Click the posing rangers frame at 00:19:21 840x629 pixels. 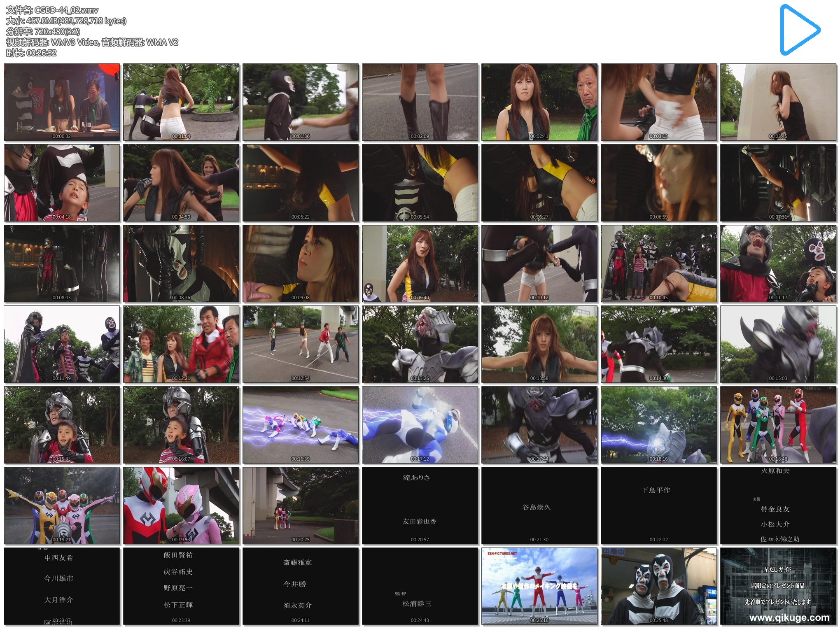(x=62, y=506)
